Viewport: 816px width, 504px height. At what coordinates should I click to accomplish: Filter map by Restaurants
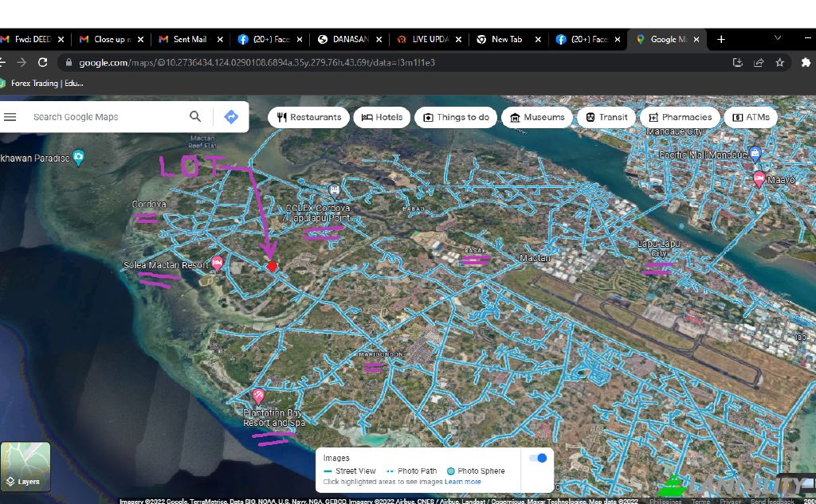click(x=308, y=117)
